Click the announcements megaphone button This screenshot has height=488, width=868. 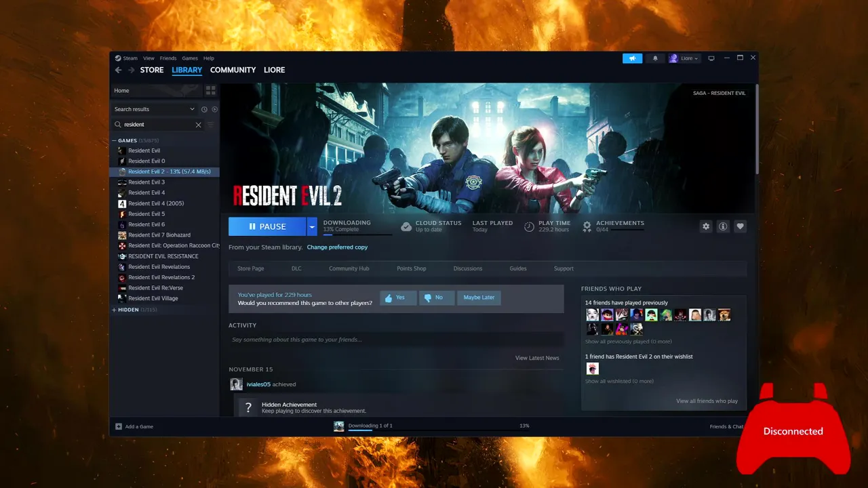point(632,58)
